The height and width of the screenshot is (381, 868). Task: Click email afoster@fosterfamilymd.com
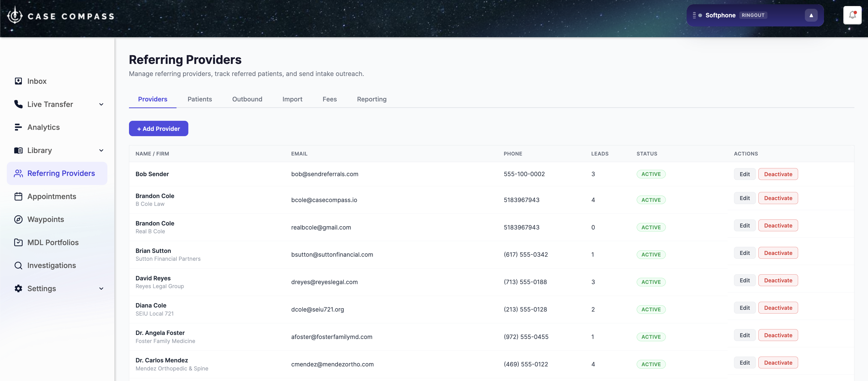point(332,337)
